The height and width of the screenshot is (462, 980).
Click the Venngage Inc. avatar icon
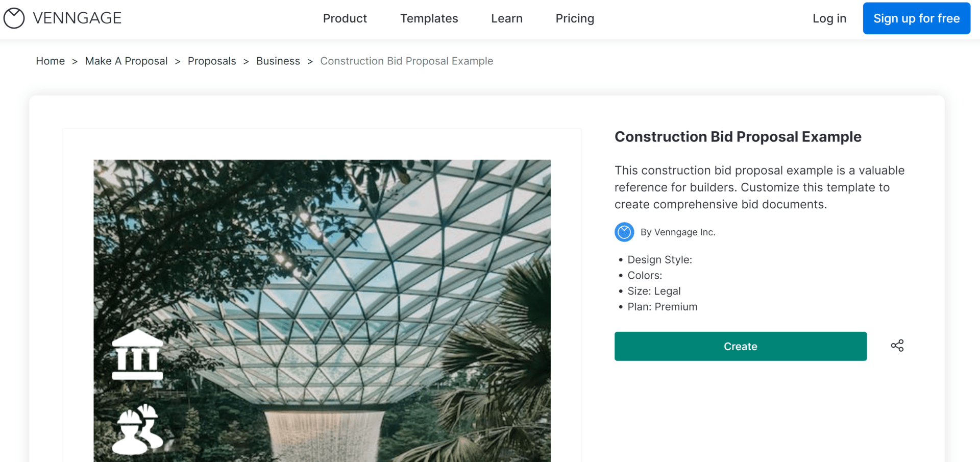[x=624, y=232]
